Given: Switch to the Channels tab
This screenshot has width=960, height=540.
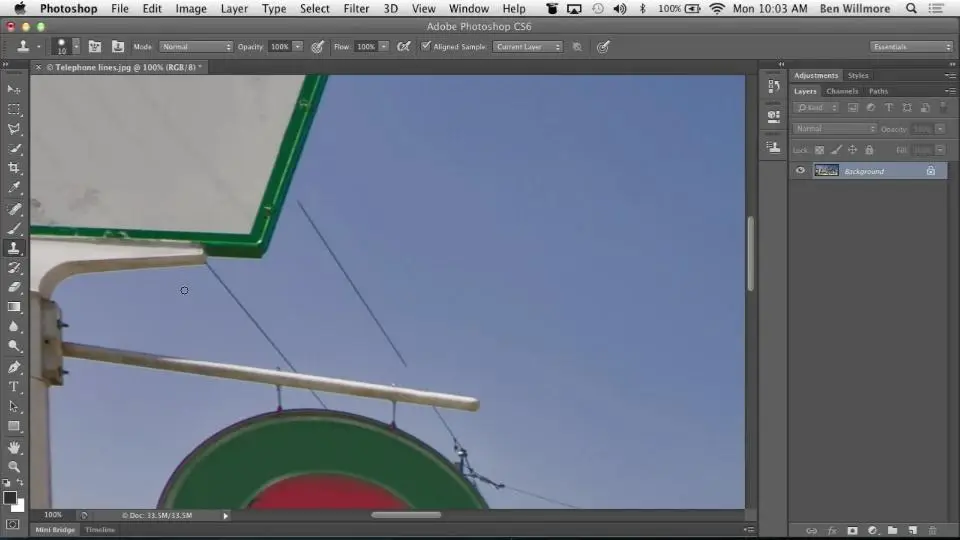Looking at the screenshot, I should pos(842,91).
